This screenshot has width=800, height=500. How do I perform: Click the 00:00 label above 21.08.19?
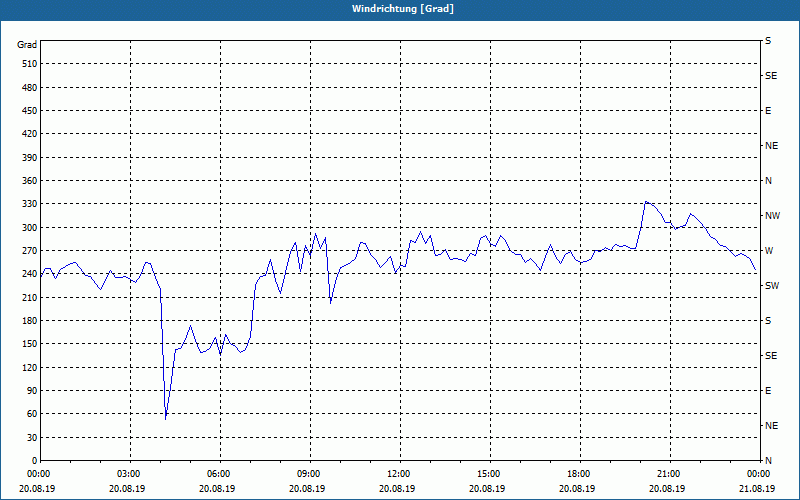point(757,473)
